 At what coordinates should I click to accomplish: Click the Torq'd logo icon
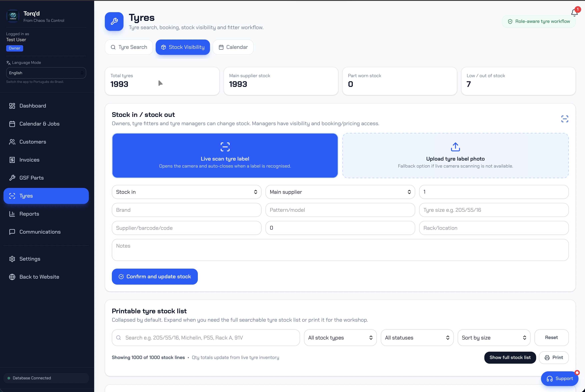[13, 16]
